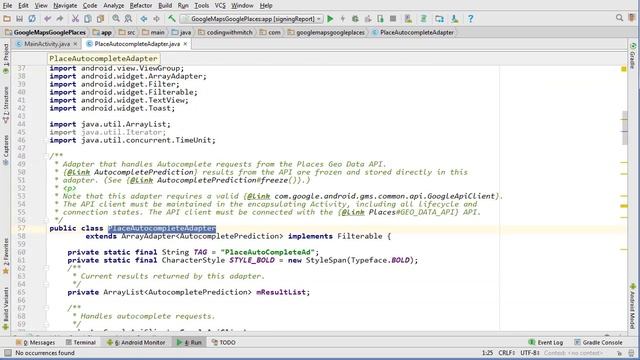The width and height of the screenshot is (640, 360).
Task: Toggle the Project tool window
Action: (6, 58)
